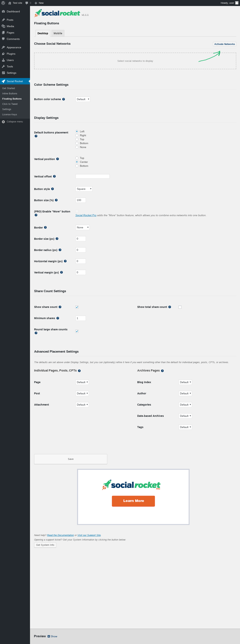This screenshot has height=644, width=240.
Task: Open the Button style Square dropdown
Action: point(84,189)
